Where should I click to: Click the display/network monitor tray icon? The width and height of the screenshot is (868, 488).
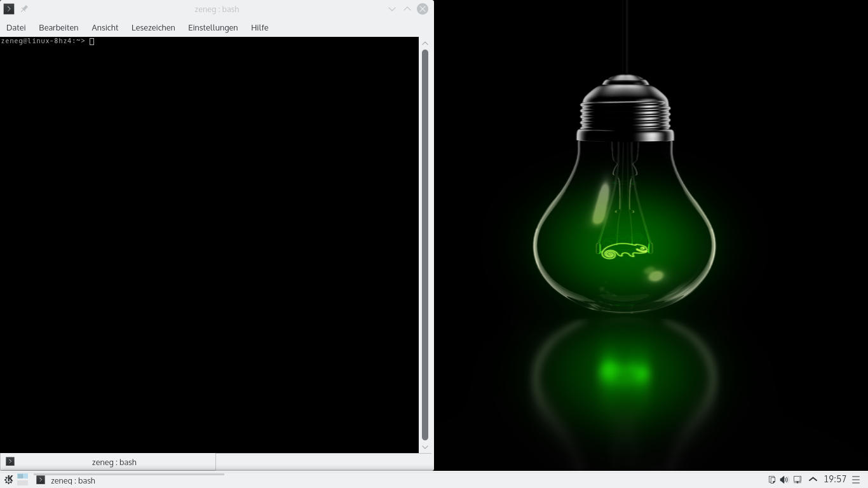[x=797, y=480]
